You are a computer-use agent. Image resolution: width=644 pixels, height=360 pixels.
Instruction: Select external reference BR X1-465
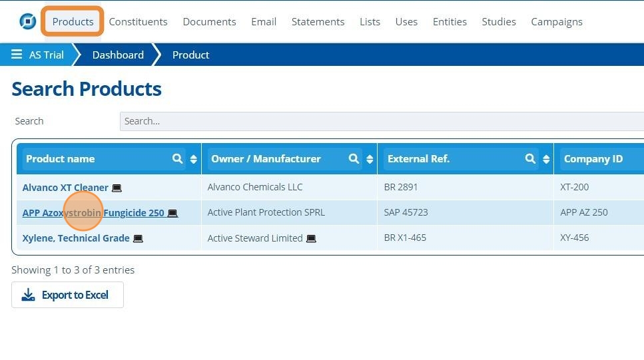point(405,238)
